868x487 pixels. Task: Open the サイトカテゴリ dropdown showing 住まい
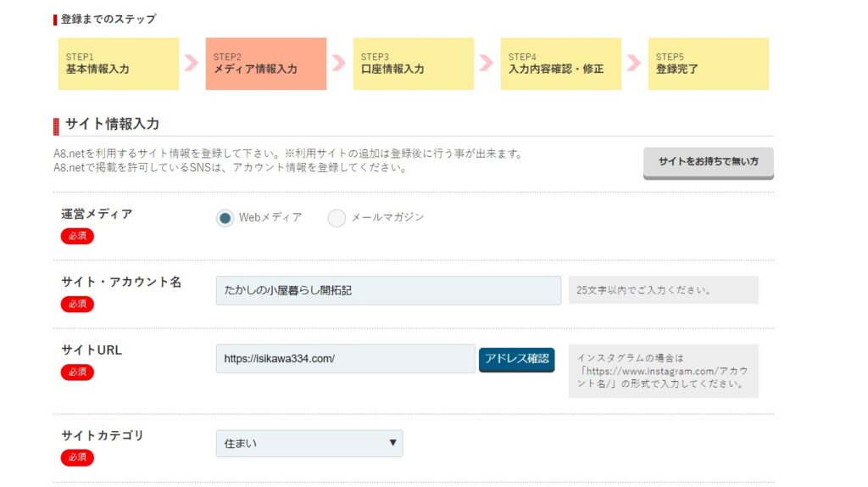coord(309,443)
